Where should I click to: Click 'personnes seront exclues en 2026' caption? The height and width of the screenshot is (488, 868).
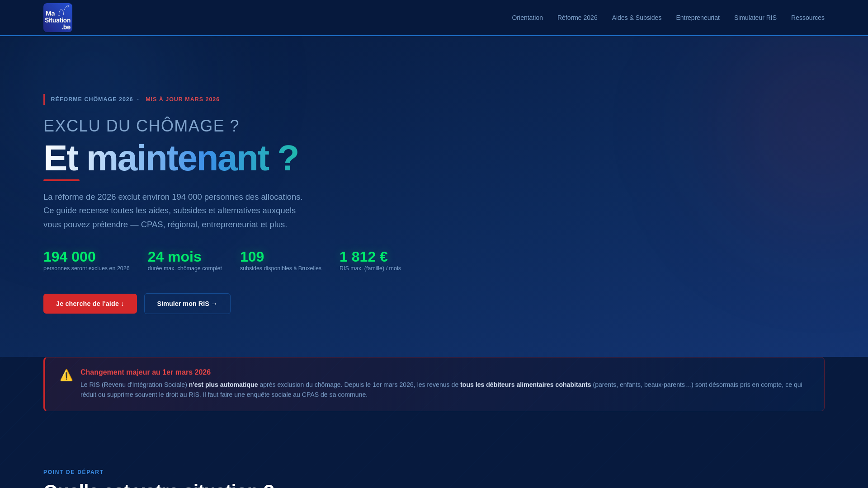coord(86,268)
